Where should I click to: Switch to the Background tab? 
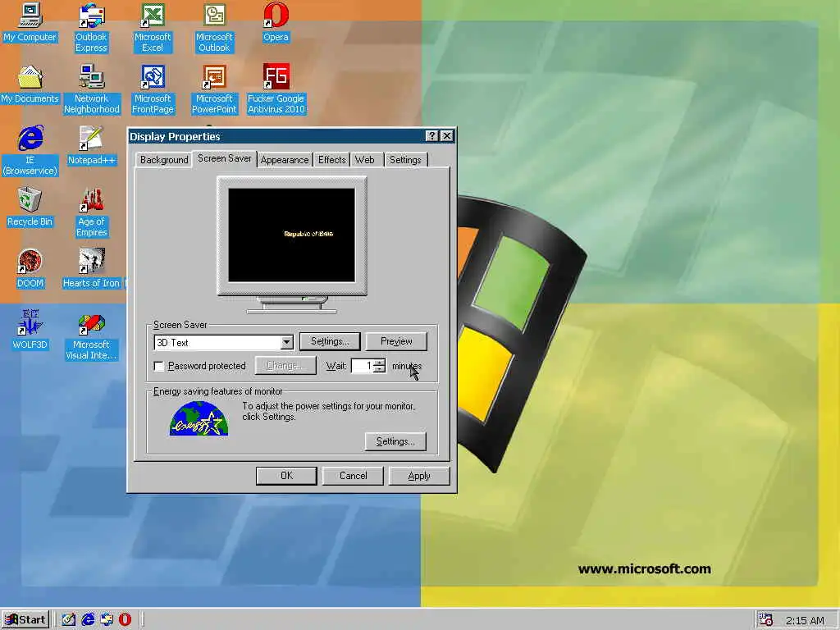[164, 160]
